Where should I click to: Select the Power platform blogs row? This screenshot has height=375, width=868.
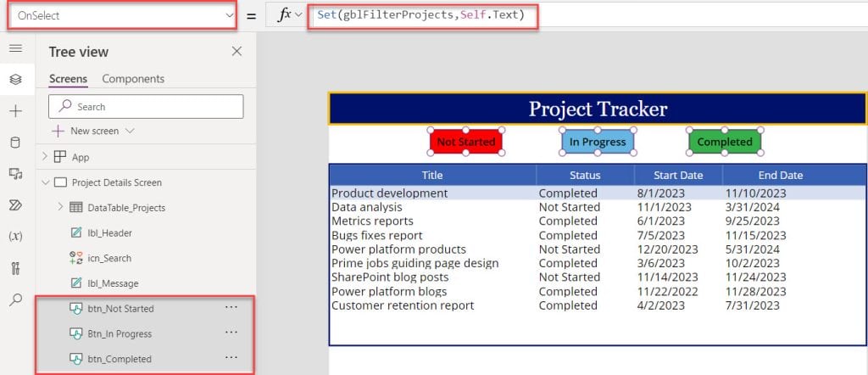tap(389, 291)
